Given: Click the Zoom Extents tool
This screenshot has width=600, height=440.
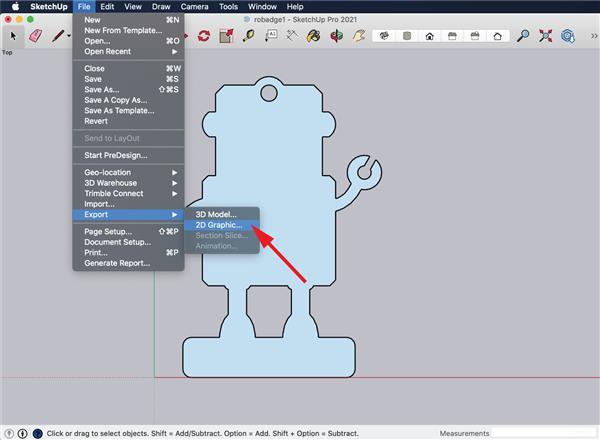Looking at the screenshot, I should pyautogui.click(x=545, y=36).
